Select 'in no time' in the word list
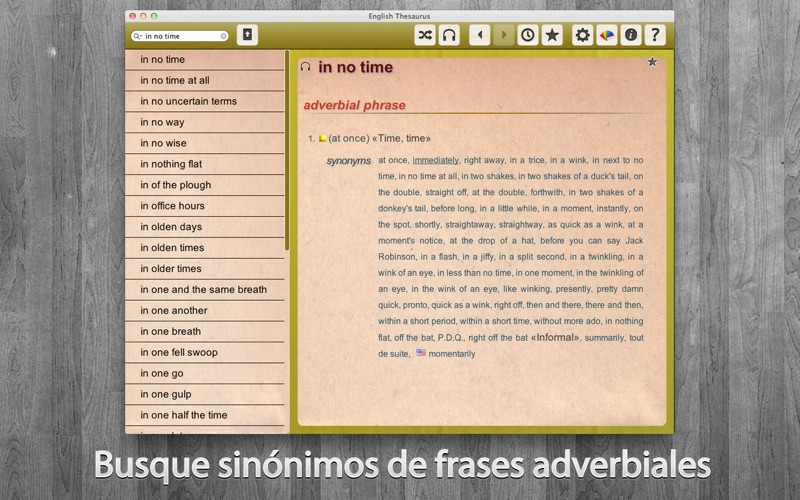Image resolution: width=800 pixels, height=500 pixels. (x=205, y=60)
